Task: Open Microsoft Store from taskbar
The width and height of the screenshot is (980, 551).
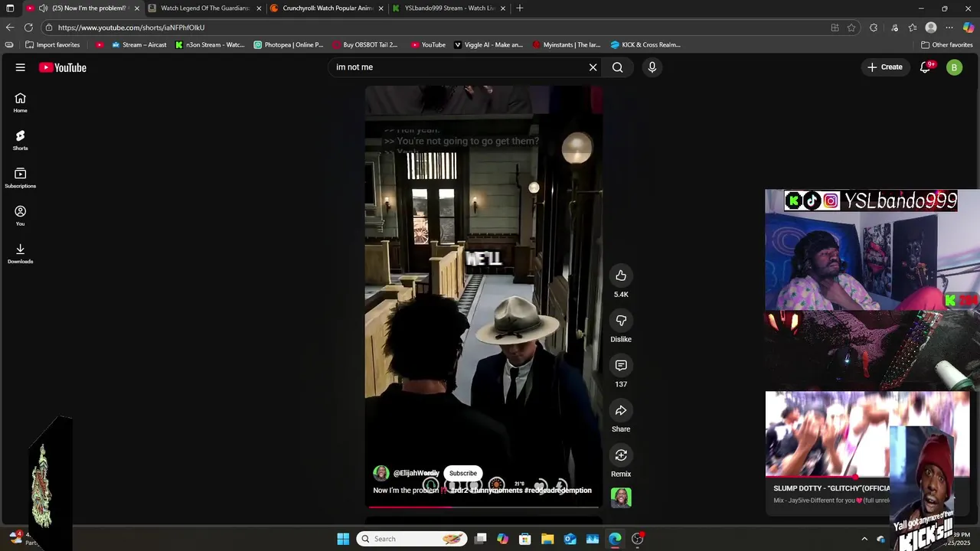Action: [525, 539]
